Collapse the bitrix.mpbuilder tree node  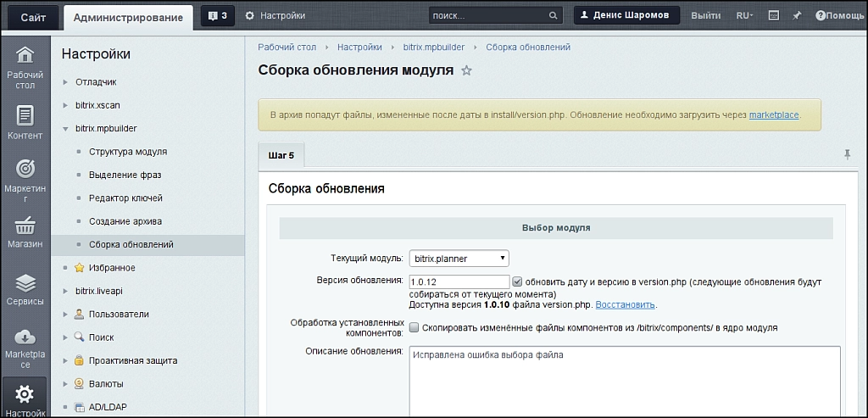point(65,128)
